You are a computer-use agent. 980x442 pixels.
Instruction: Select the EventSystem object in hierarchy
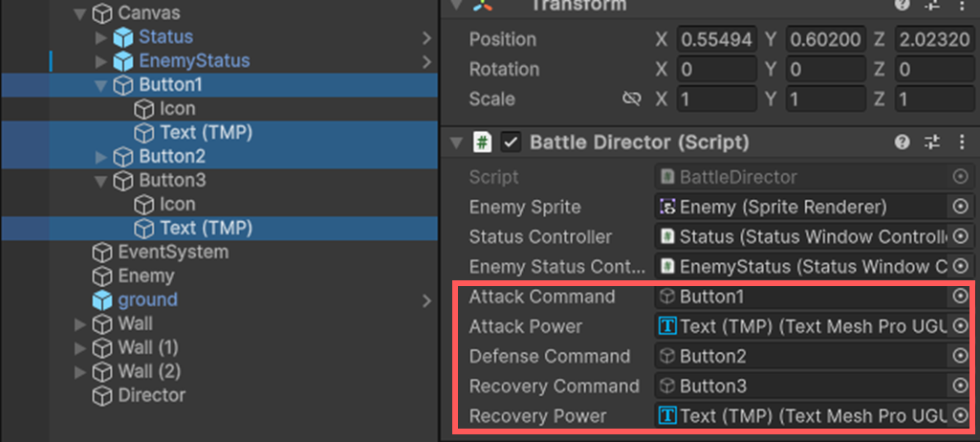point(172,253)
